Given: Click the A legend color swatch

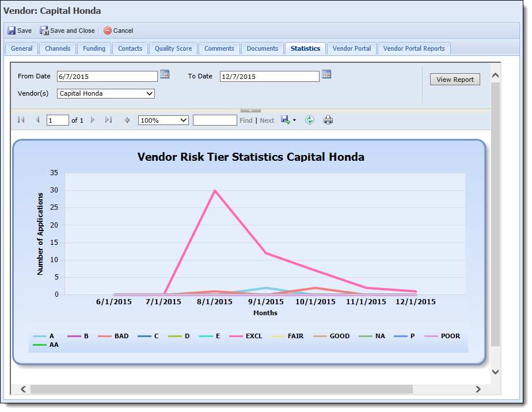Looking at the screenshot, I should pyautogui.click(x=40, y=337).
